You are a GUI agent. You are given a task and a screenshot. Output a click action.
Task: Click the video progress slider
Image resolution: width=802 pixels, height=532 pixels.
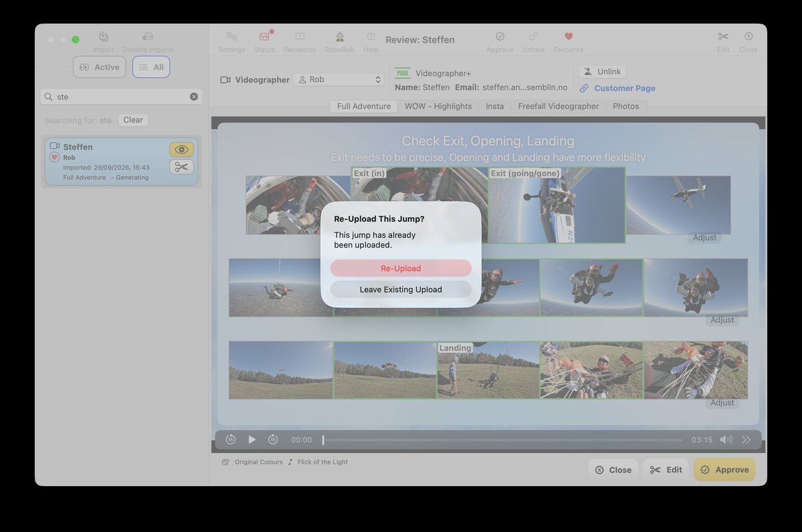[x=502, y=440]
